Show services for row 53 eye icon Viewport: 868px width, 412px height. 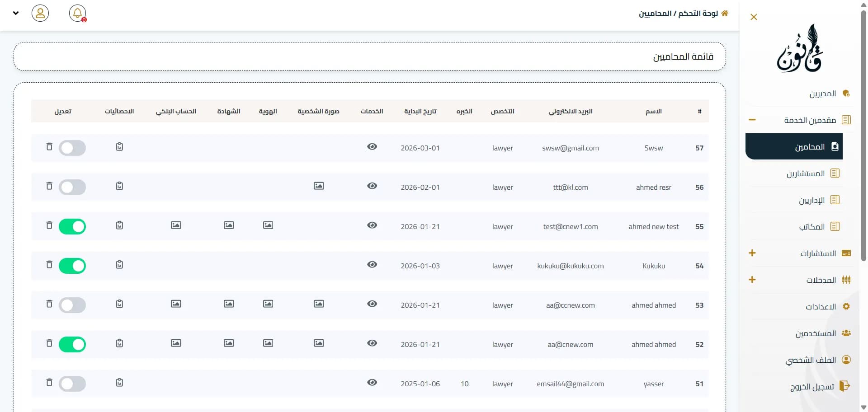tap(372, 304)
